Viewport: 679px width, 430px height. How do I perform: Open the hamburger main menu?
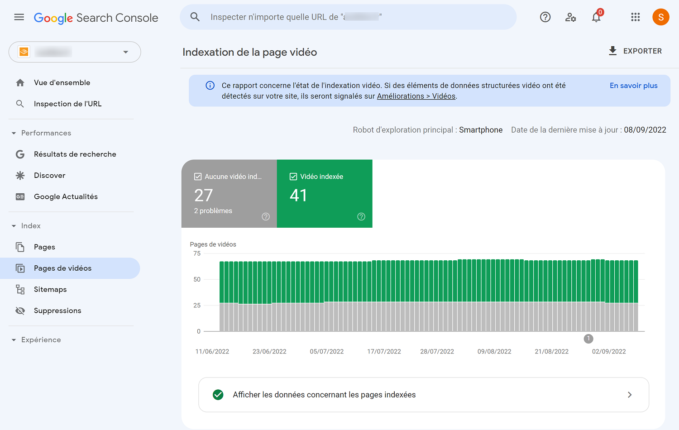pos(18,18)
